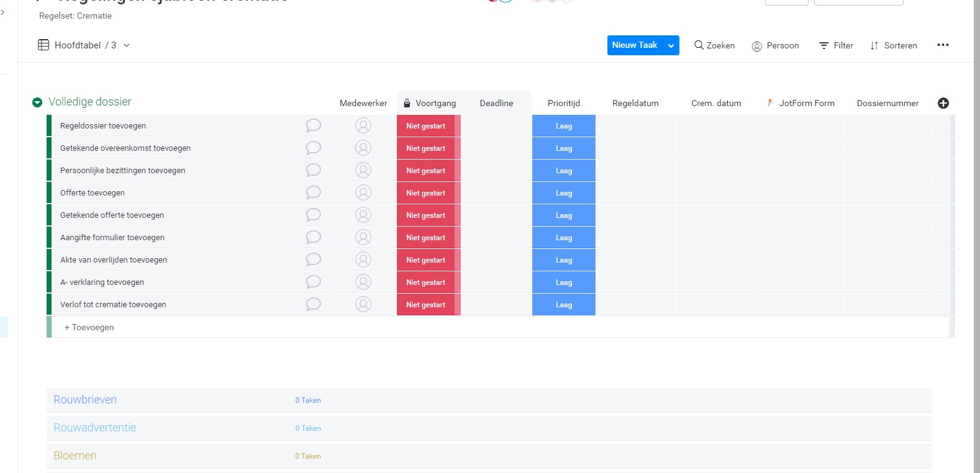This screenshot has height=473, width=980.
Task: Click the Regelset: Crematie subtitle
Action: (76, 16)
